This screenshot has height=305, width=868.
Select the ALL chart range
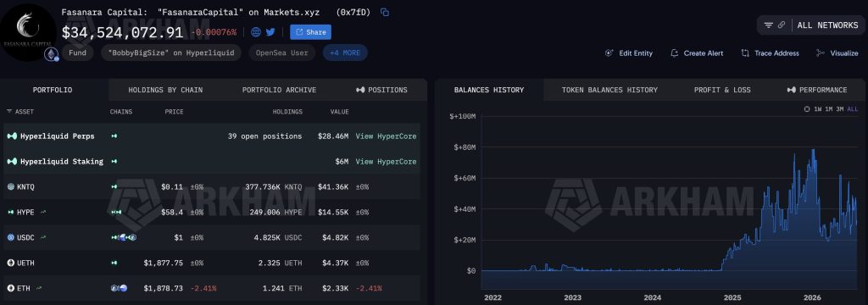(x=853, y=109)
